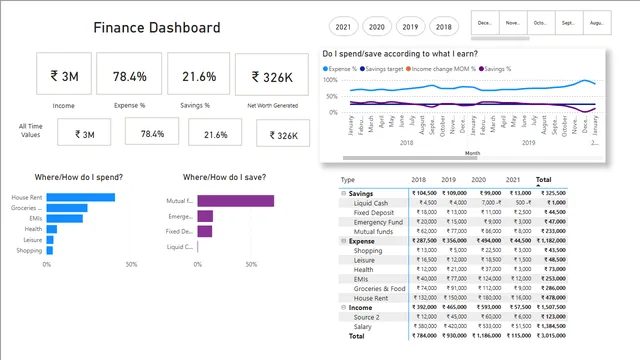This screenshot has width=640, height=360.
Task: Filter by the 2018 year button
Action: tap(444, 27)
